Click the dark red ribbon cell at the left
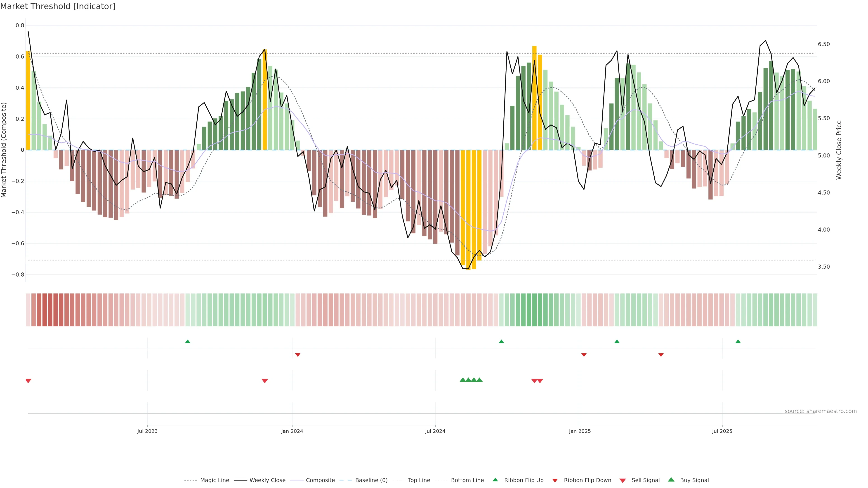868x488 pixels. click(x=45, y=310)
